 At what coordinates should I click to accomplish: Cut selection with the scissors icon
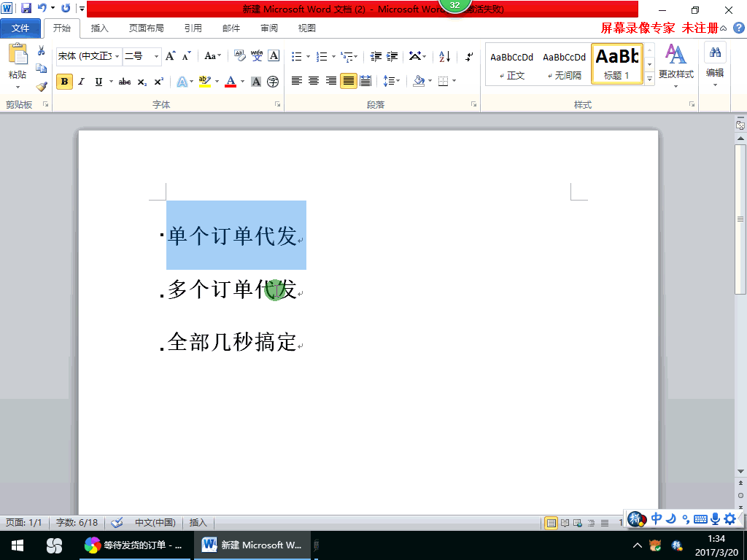pyautogui.click(x=42, y=50)
